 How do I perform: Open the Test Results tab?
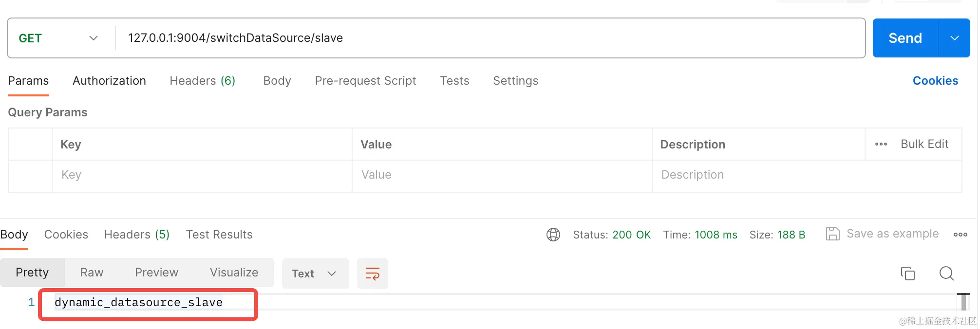219,235
